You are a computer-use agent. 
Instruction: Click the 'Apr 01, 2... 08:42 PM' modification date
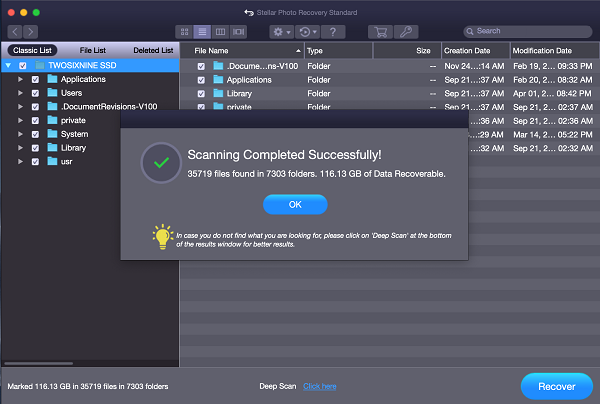[x=553, y=94]
